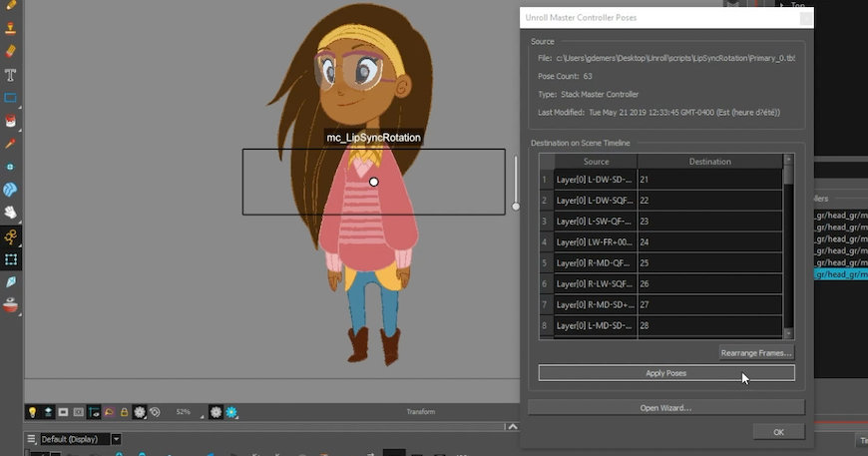The height and width of the screenshot is (456, 868).
Task: Select source cell Layer[0] L-SW-QF-...
Action: tap(596, 221)
